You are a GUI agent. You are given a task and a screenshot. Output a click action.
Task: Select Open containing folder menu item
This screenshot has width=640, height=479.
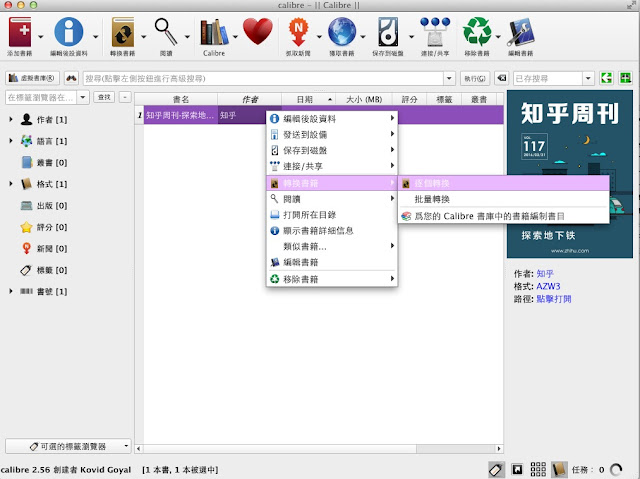point(332,215)
